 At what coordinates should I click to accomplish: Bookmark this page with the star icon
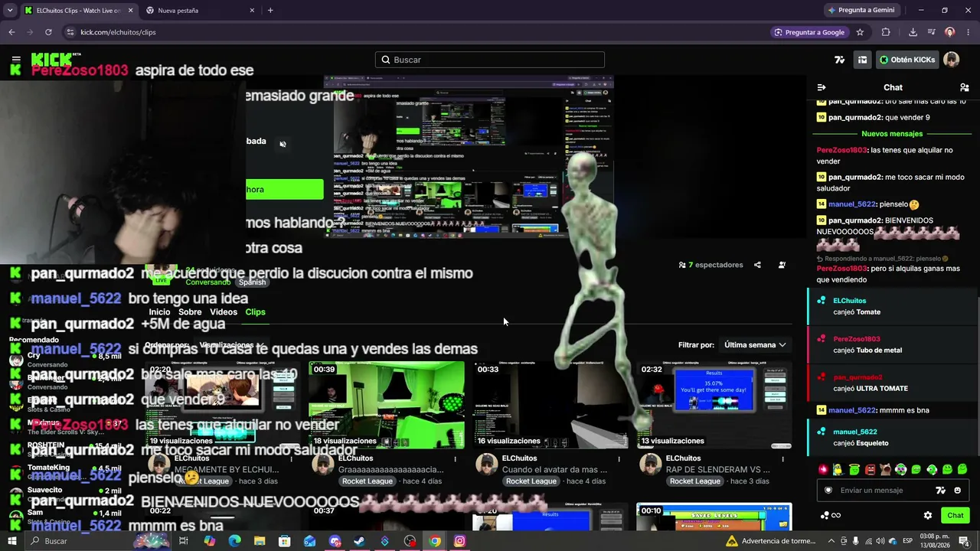pos(860,32)
